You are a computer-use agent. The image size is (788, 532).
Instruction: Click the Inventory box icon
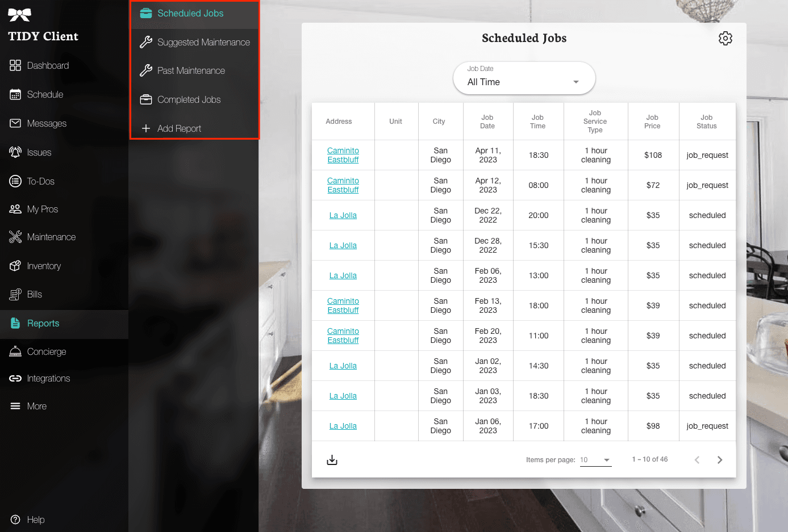click(x=15, y=266)
